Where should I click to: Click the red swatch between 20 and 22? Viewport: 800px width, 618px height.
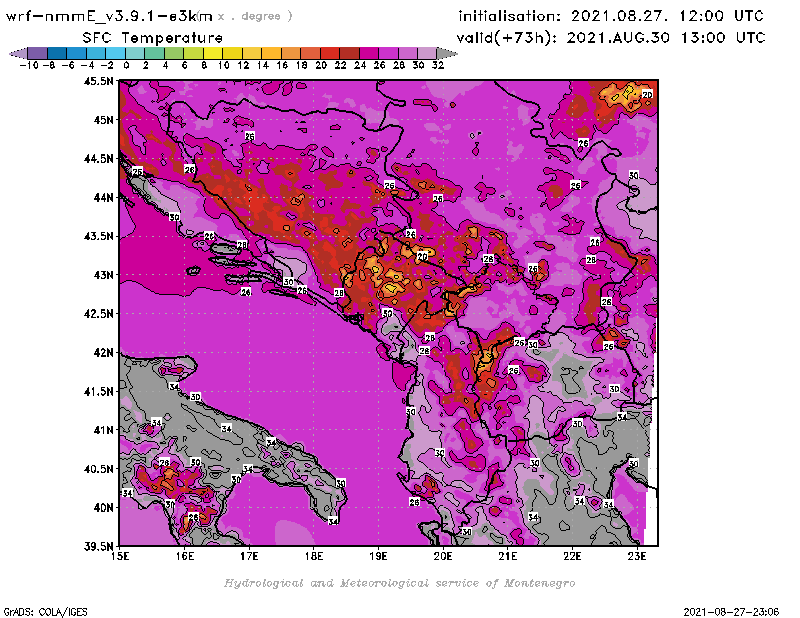pyautogui.click(x=330, y=53)
